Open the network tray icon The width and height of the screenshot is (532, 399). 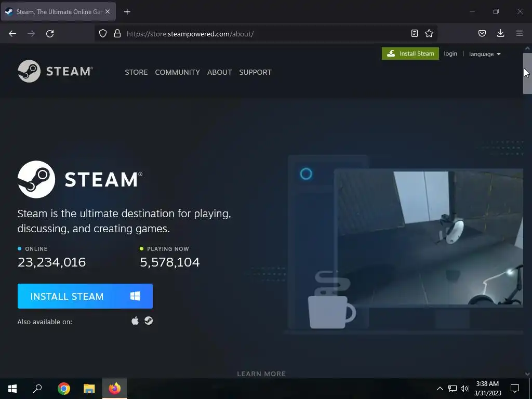point(453,389)
